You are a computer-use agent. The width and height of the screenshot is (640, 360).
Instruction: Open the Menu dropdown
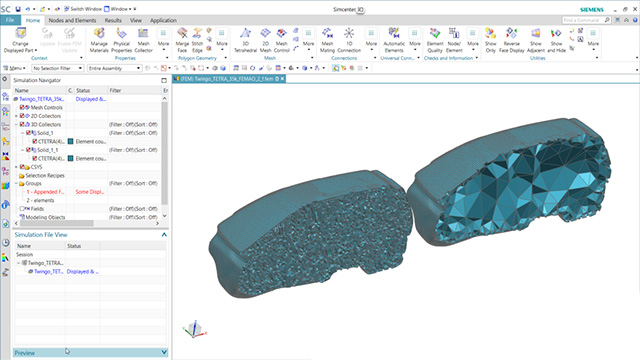coord(15,68)
